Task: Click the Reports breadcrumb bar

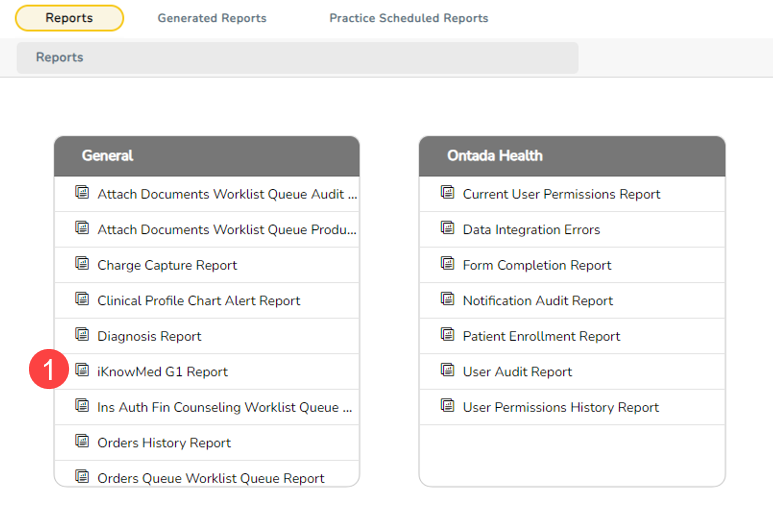Action: 297,57
